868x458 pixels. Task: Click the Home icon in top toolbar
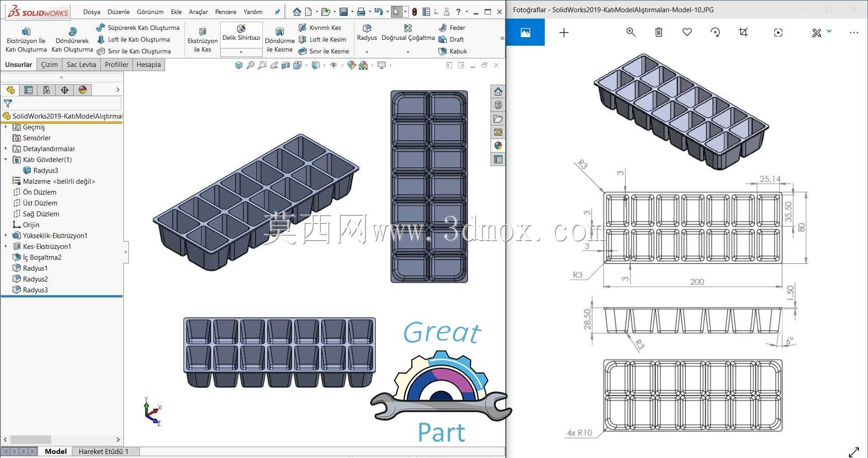[x=297, y=12]
